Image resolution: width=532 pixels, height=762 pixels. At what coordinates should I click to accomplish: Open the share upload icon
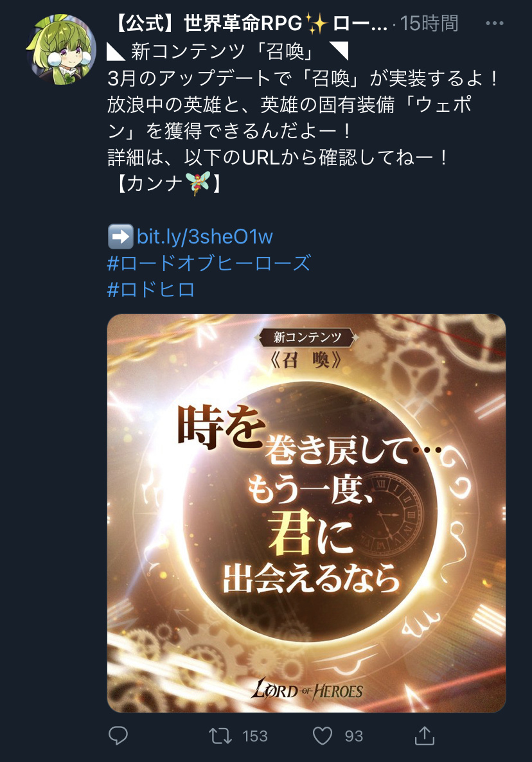424,735
